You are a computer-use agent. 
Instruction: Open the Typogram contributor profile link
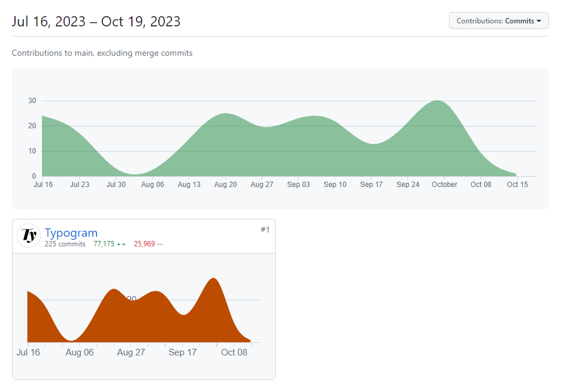[x=71, y=233]
